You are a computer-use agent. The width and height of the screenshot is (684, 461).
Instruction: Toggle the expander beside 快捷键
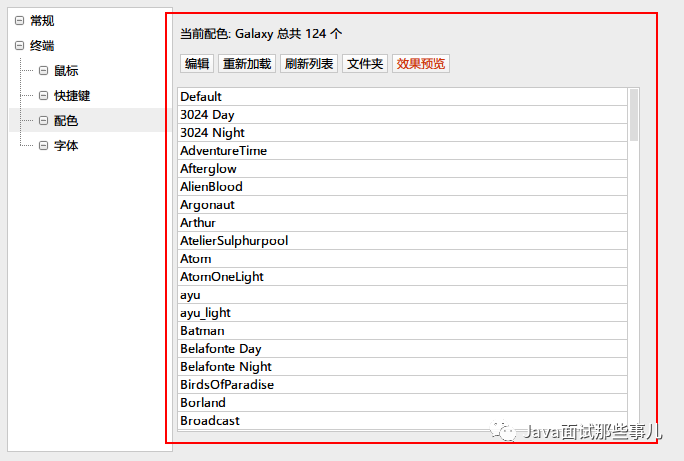coord(43,96)
